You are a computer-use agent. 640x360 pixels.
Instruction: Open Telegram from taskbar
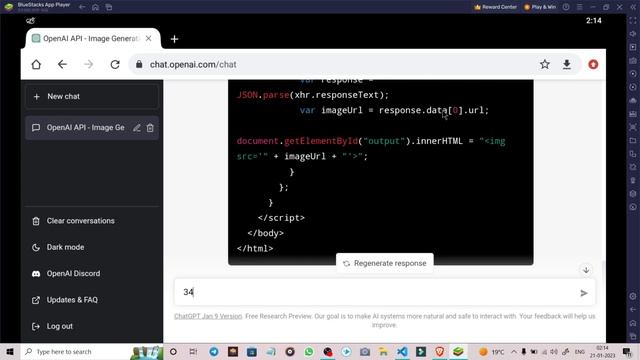[214, 352]
